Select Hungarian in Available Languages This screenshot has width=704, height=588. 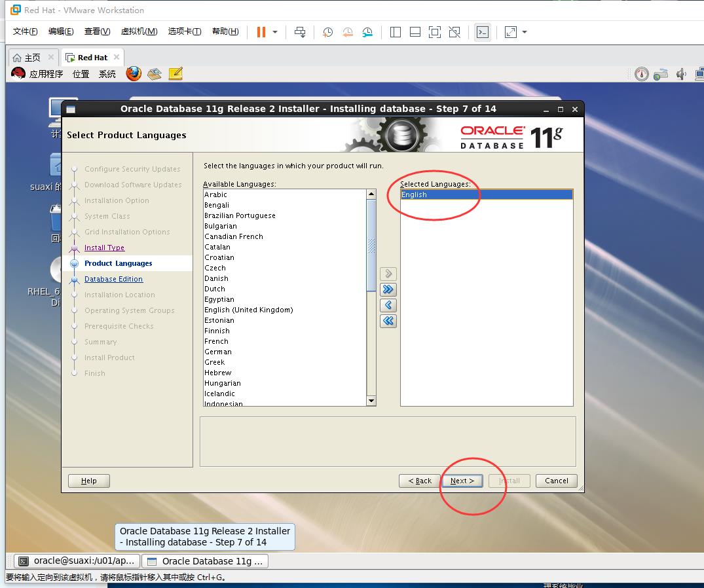pyautogui.click(x=285, y=383)
